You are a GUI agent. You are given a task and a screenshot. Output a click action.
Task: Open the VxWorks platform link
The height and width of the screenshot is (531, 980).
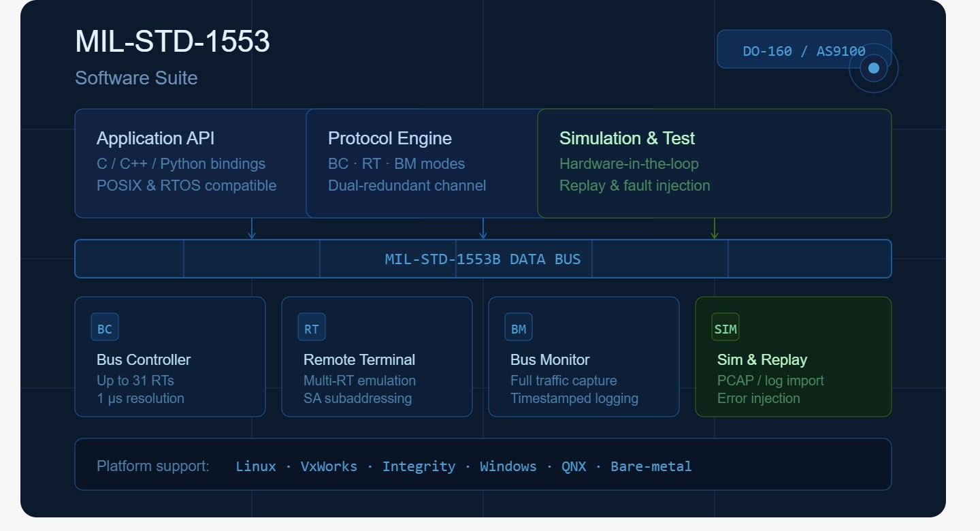(329, 466)
